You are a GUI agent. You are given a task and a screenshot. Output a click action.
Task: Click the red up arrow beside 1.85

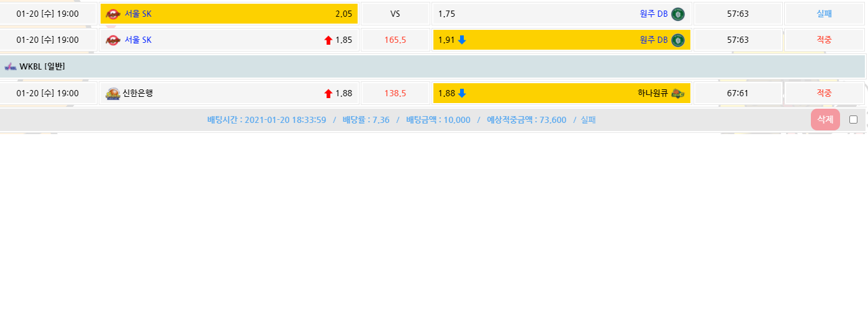(328, 40)
